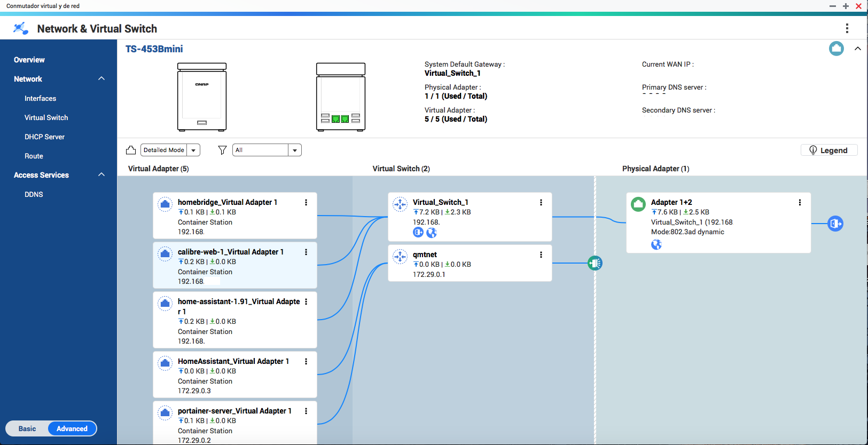Click the external port icon right of Adapter 1+2
The width and height of the screenshot is (868, 445).
pos(835,224)
